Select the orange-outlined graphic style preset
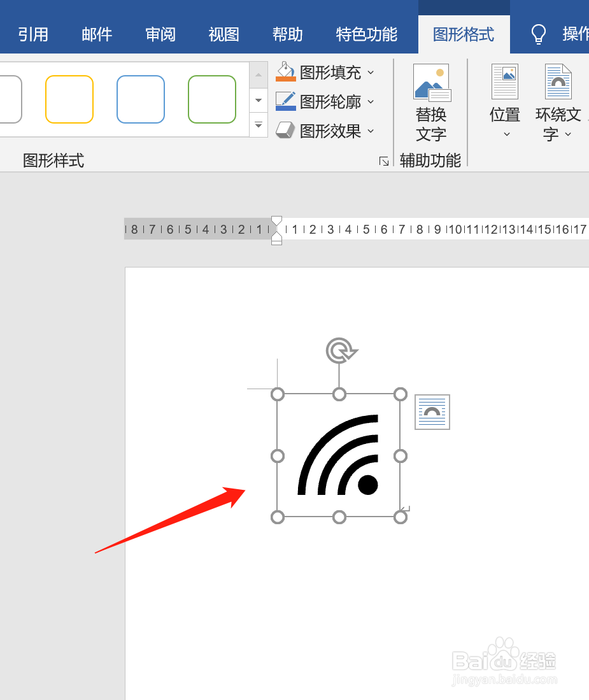This screenshot has height=700, width=589. (69, 99)
